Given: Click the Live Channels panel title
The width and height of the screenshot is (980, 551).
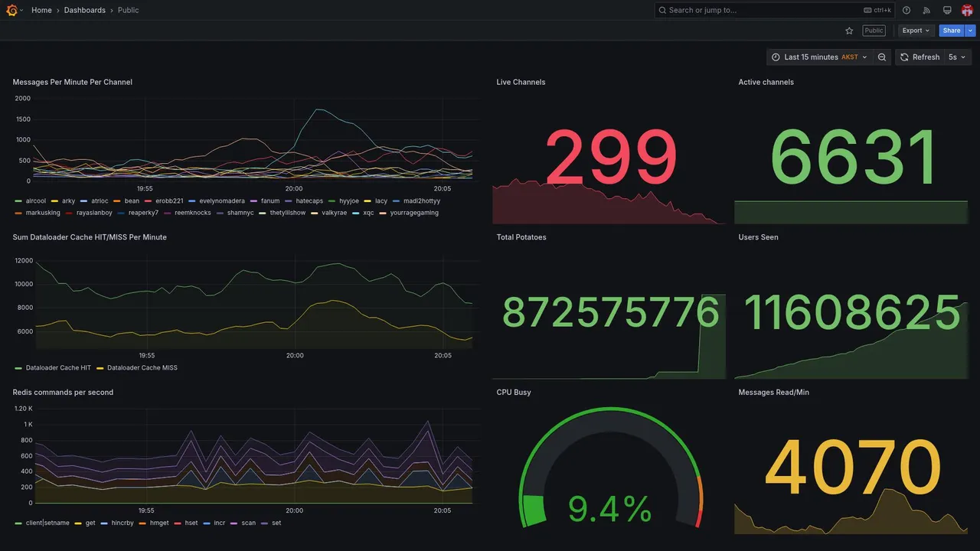Looking at the screenshot, I should tap(521, 82).
